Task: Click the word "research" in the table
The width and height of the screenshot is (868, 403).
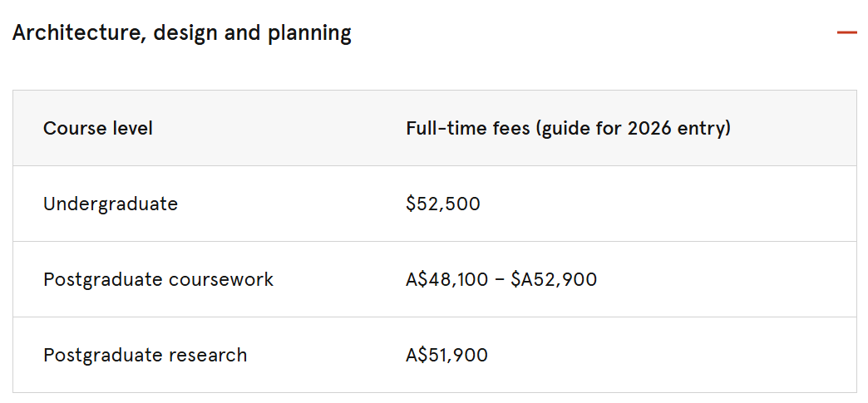Action: click(208, 355)
